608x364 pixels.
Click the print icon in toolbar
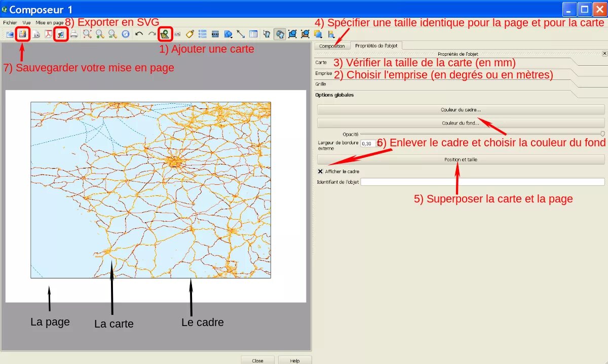coord(74,34)
